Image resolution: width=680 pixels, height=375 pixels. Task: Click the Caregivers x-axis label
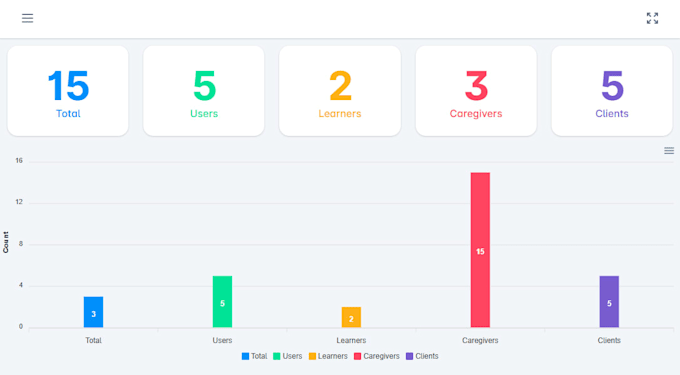point(480,340)
